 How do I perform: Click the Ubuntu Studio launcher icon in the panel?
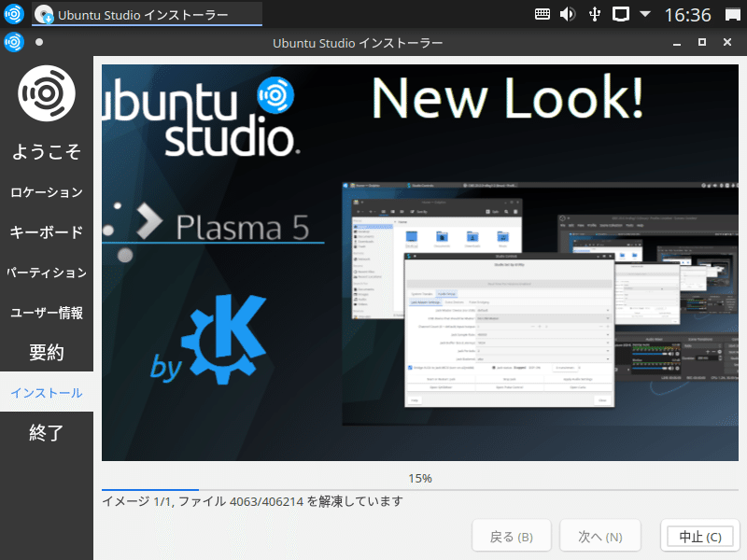point(14,14)
